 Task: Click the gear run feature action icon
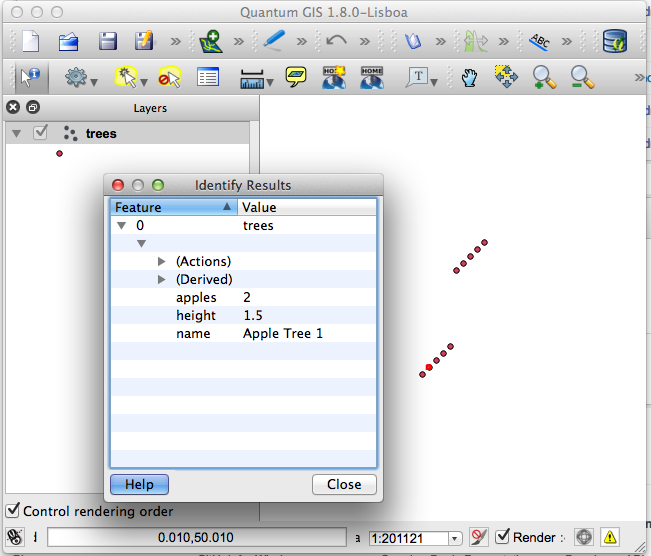click(76, 77)
